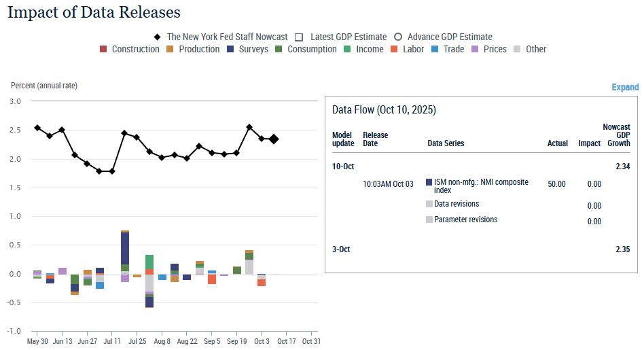Click the Advance GDP Estimate circle icon
644x350 pixels.
tap(398, 37)
